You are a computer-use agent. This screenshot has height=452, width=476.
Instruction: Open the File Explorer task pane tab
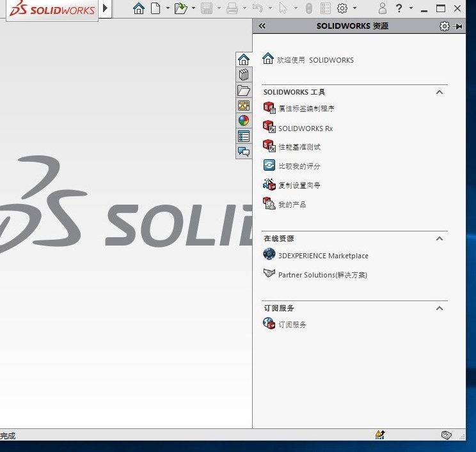(243, 90)
